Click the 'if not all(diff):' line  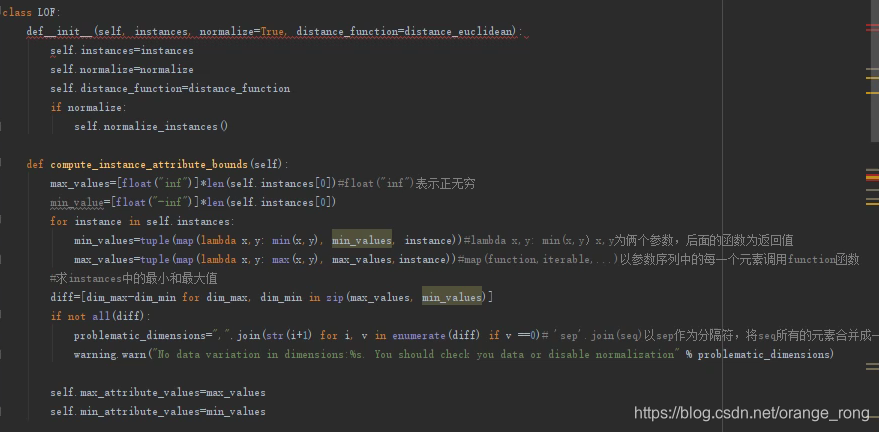tap(100, 317)
